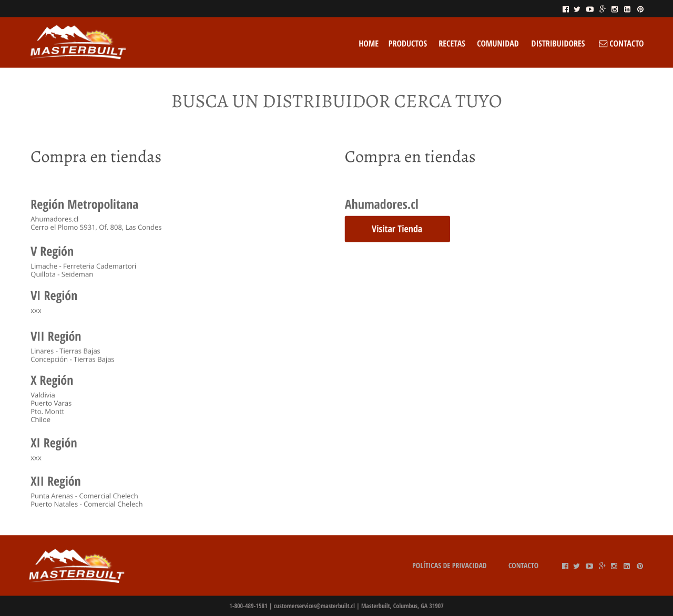Open the YouTube icon in footer
This screenshot has width=673, height=616.
point(589,566)
